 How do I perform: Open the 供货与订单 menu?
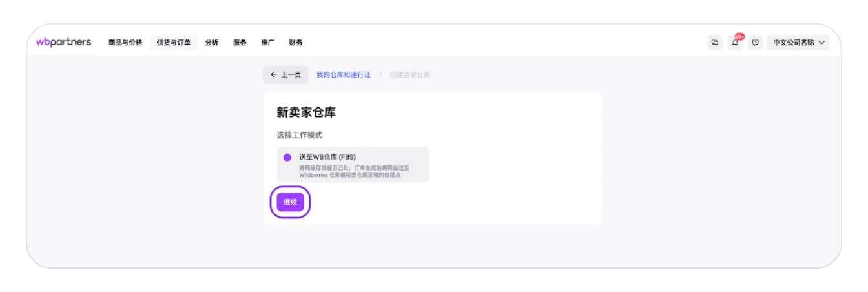(174, 43)
